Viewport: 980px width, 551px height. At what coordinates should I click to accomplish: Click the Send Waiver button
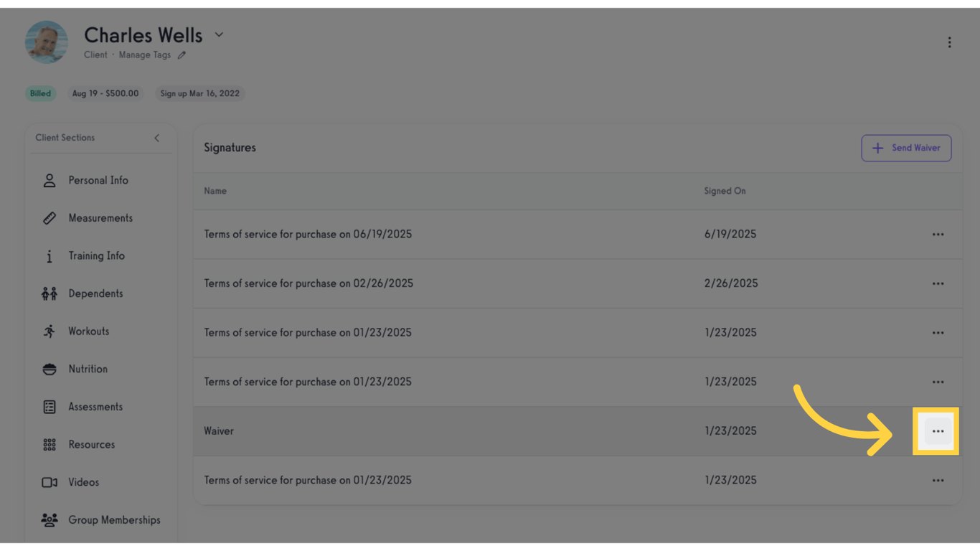[x=906, y=148]
